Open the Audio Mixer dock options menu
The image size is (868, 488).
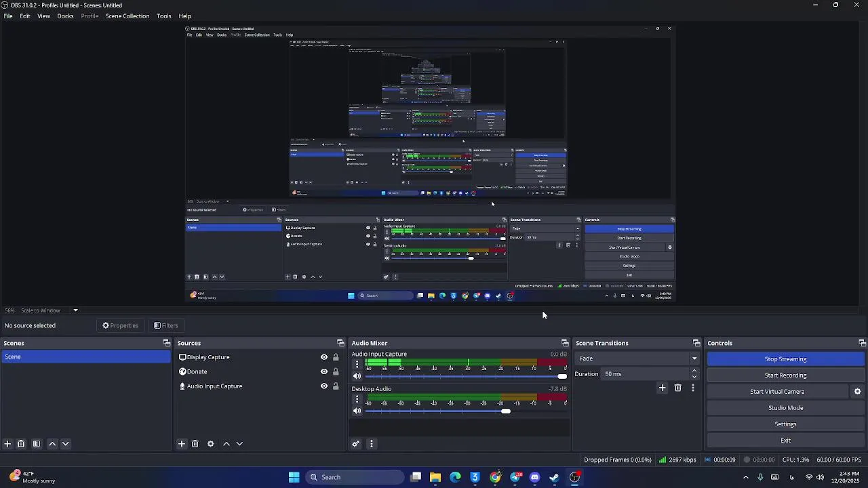pyautogui.click(x=371, y=444)
